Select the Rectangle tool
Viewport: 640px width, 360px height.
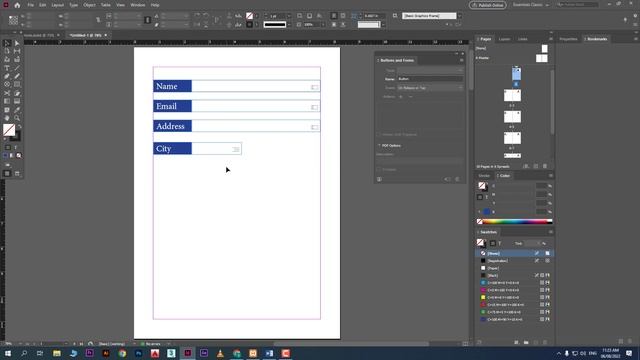point(17,84)
